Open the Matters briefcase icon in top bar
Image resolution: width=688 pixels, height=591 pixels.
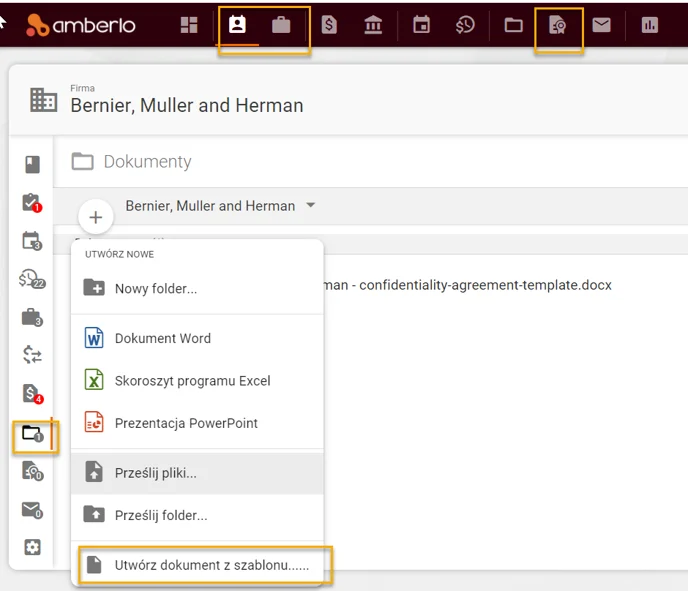[x=281, y=25]
